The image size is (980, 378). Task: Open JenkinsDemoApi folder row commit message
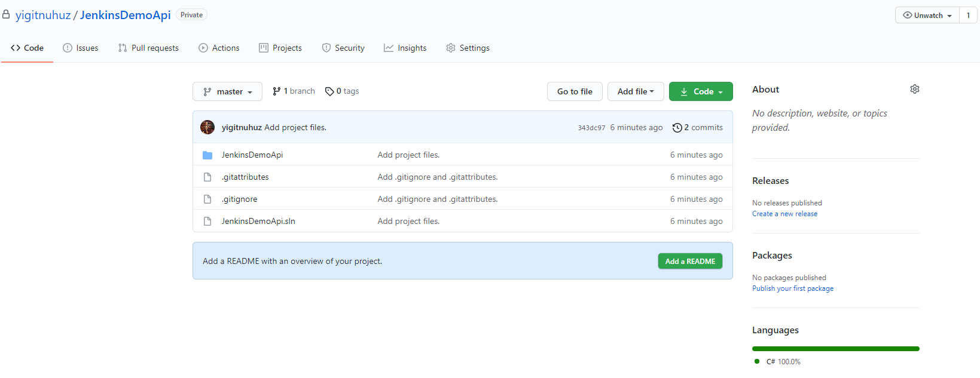tap(408, 155)
